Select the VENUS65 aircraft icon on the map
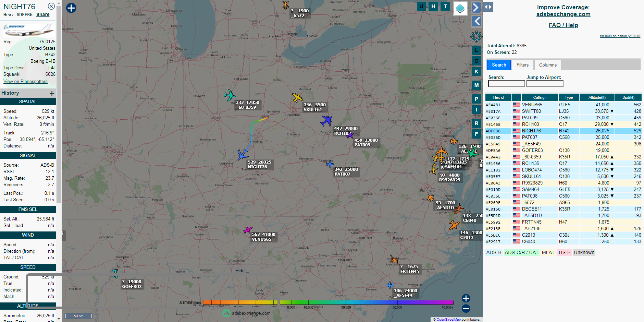 pos(248,230)
